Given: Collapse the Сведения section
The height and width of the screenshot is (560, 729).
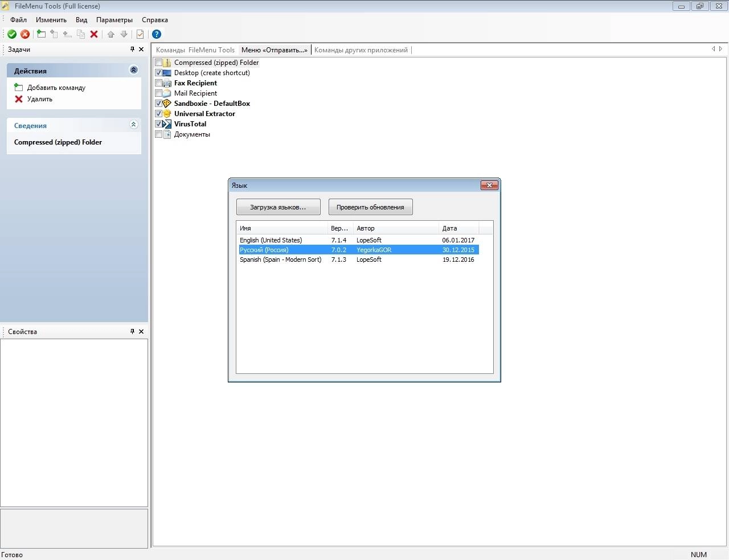Looking at the screenshot, I should (x=134, y=125).
